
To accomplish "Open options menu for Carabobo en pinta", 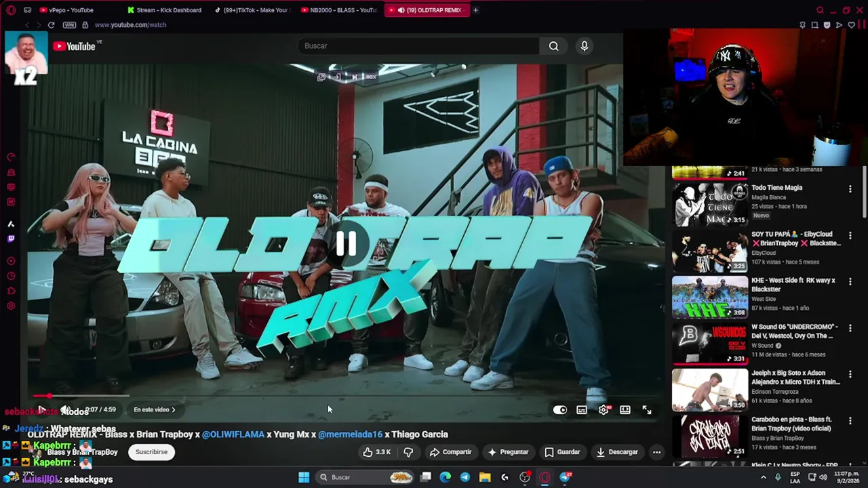I will click(850, 422).
